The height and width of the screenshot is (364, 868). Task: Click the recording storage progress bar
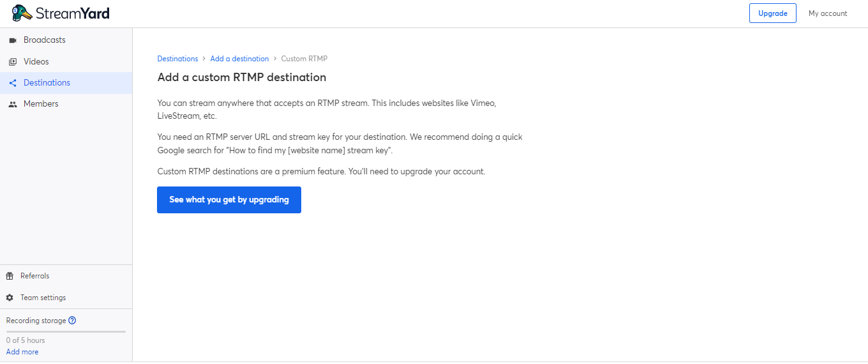tap(66, 331)
